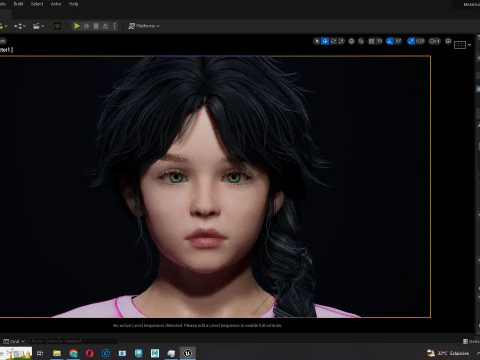The height and width of the screenshot is (360, 480).
Task: Toggle scale snapping icon
Action: click(x=411, y=41)
